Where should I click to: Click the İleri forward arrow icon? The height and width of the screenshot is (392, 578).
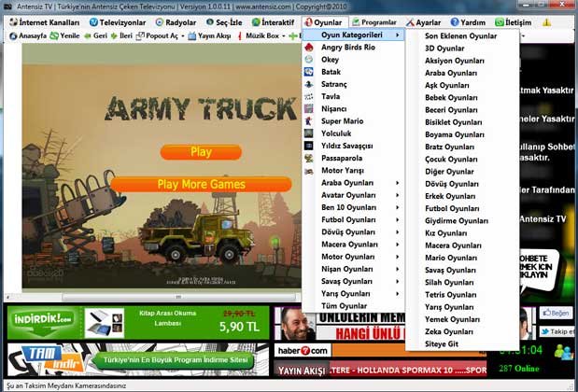114,36
